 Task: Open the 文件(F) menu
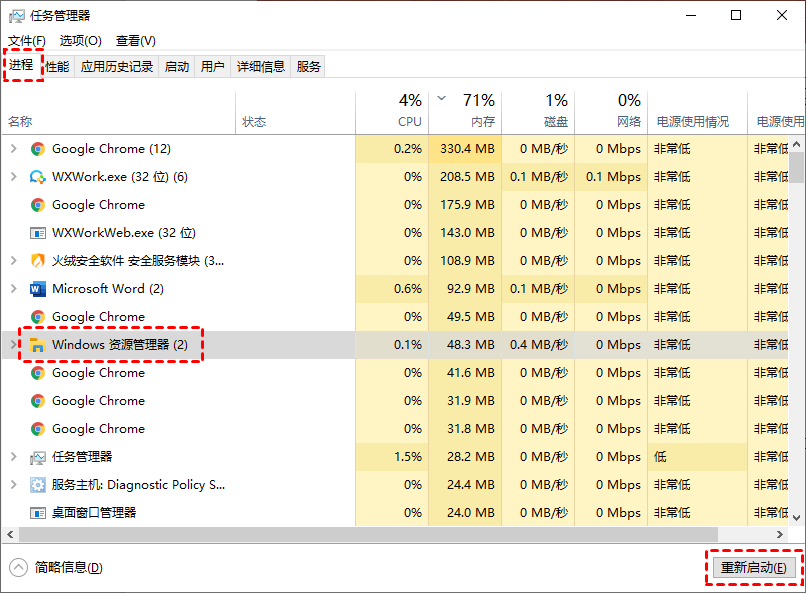27,41
